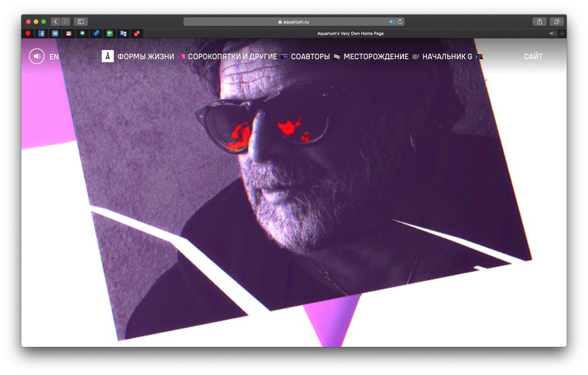Show all tabs overview
Screen dimensions: 588x375
click(556, 22)
